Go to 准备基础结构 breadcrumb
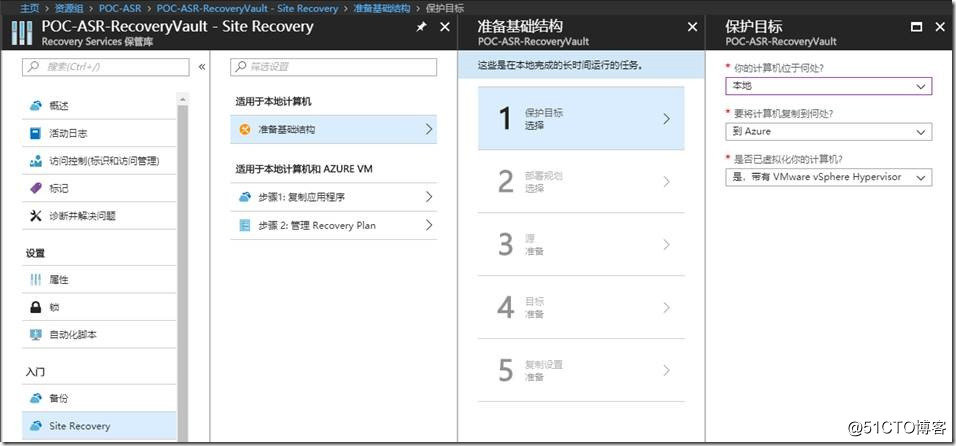The width and height of the screenshot is (956, 446). coord(382,8)
